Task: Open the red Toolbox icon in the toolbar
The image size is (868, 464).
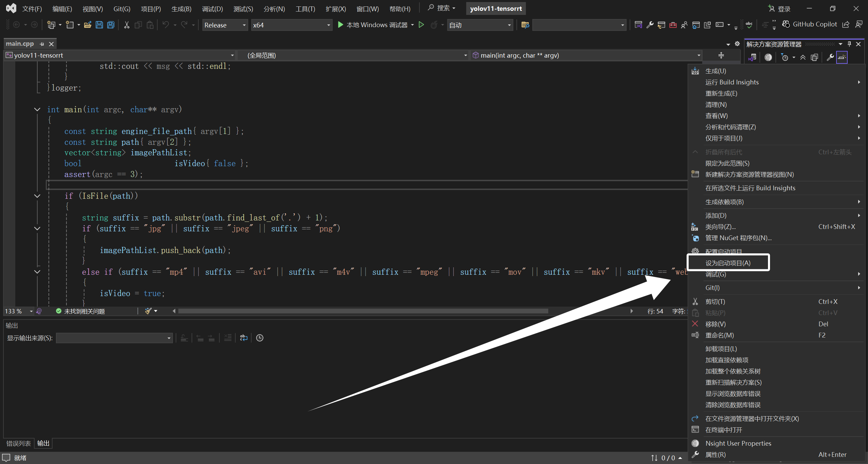Action: (x=673, y=25)
